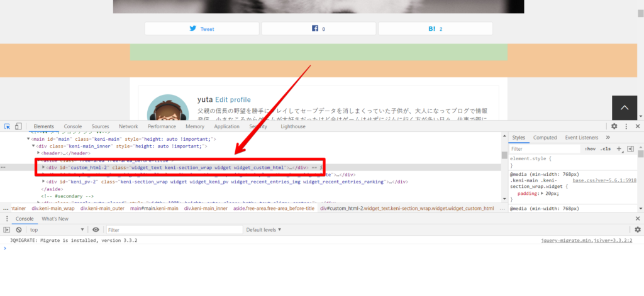Clear the console with the clear icon
The width and height of the screenshot is (644, 296).
click(x=19, y=230)
